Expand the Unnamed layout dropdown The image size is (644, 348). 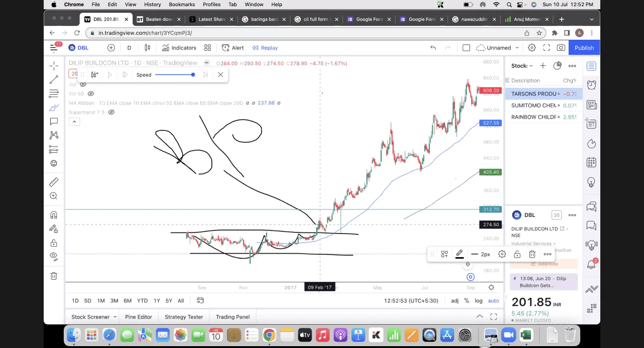coord(517,48)
